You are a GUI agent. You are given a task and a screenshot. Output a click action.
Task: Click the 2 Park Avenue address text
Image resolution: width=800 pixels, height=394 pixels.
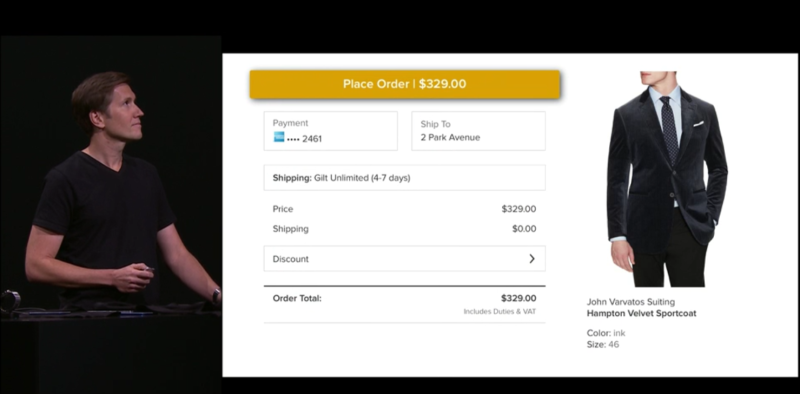pos(450,137)
